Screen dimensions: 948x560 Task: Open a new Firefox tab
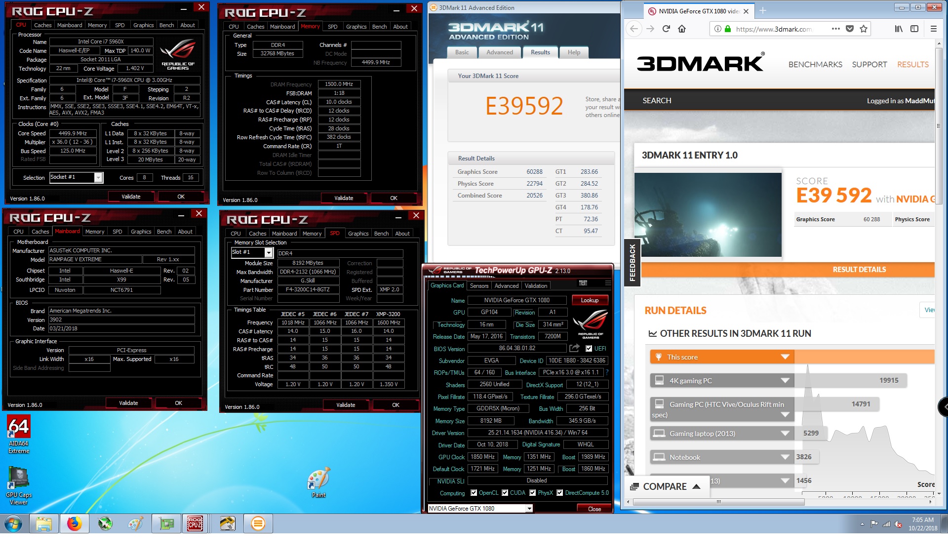763,11
